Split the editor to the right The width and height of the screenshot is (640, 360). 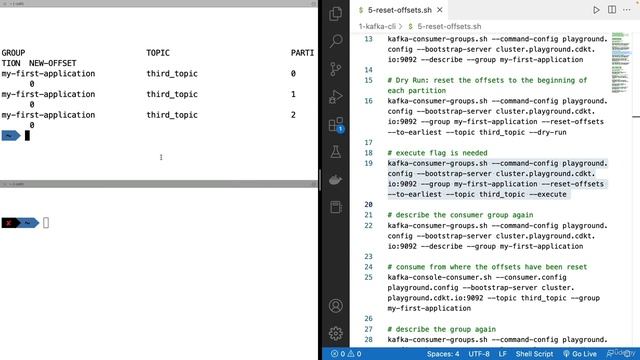tap(612, 10)
